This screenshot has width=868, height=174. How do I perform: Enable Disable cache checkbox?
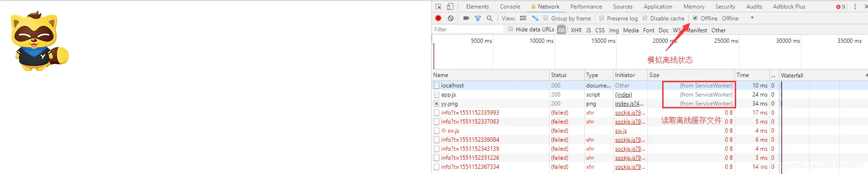(x=645, y=18)
